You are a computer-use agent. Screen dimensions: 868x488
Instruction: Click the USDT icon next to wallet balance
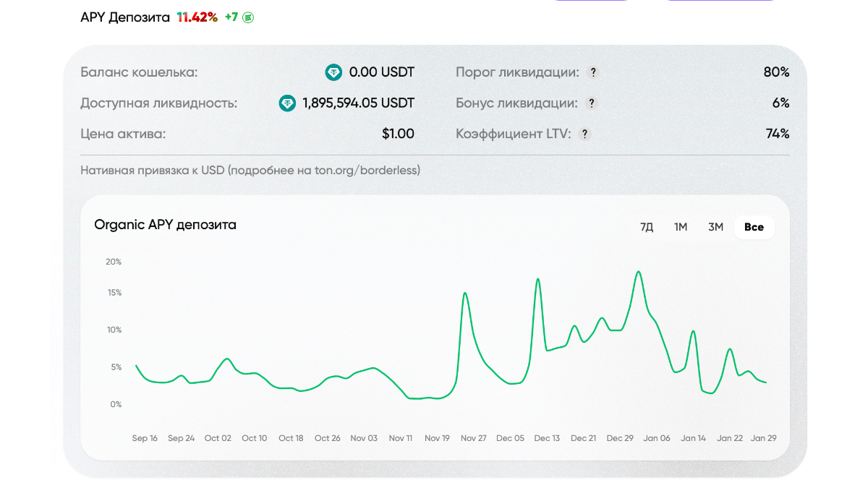[333, 72]
